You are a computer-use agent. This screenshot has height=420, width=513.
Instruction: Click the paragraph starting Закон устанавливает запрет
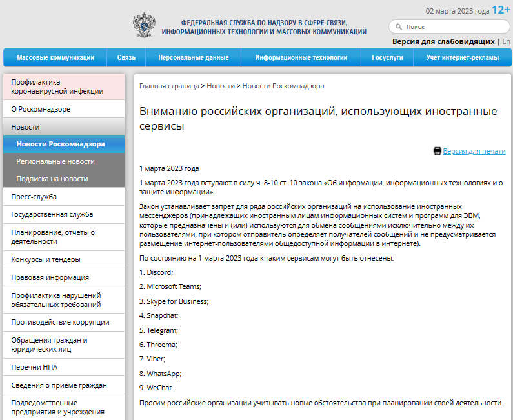click(317, 225)
